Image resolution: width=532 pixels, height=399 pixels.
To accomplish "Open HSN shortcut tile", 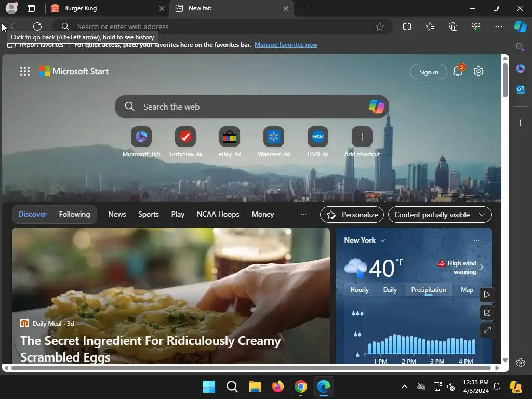I will [317, 137].
